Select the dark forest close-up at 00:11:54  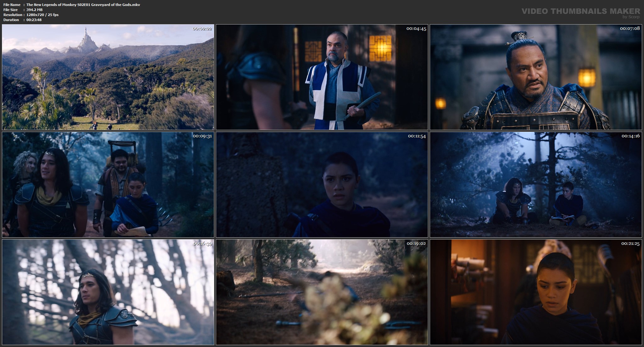pyautogui.click(x=322, y=185)
